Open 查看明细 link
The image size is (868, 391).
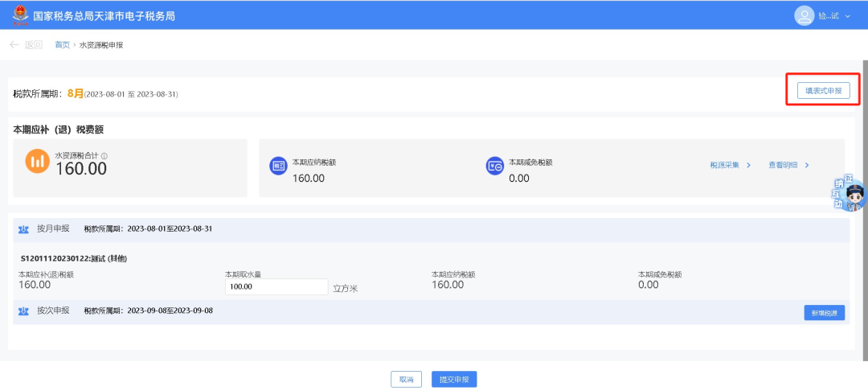point(789,165)
